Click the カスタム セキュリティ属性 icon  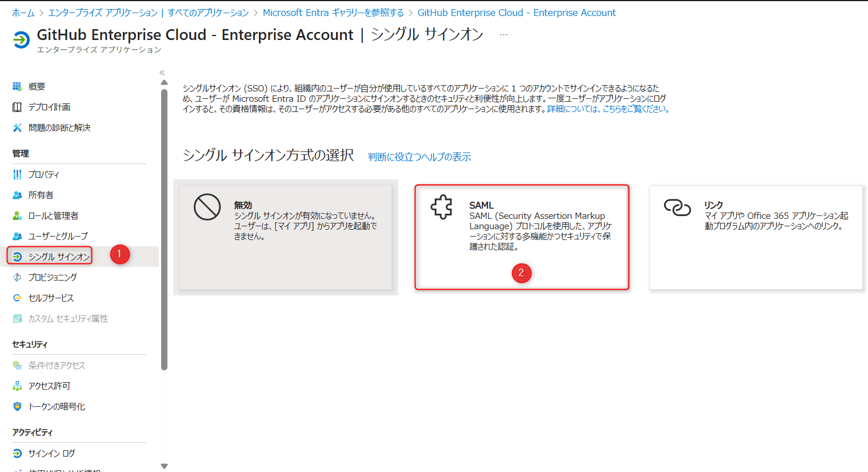pos(17,318)
